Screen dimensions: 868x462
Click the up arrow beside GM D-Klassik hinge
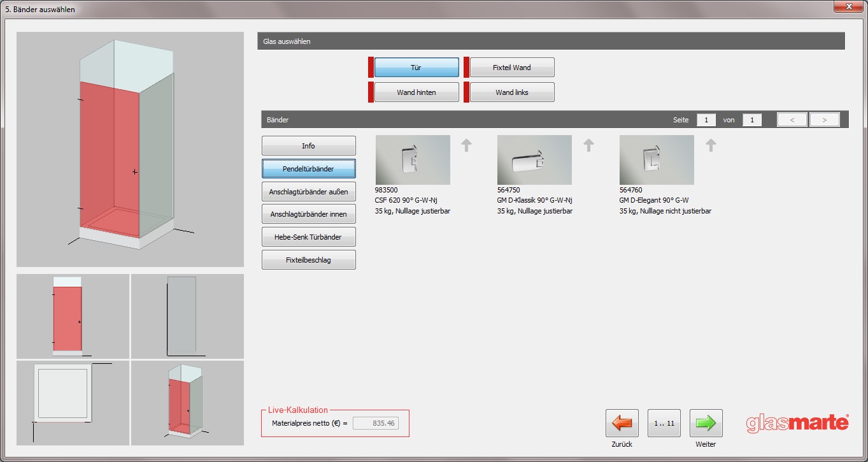(x=588, y=145)
